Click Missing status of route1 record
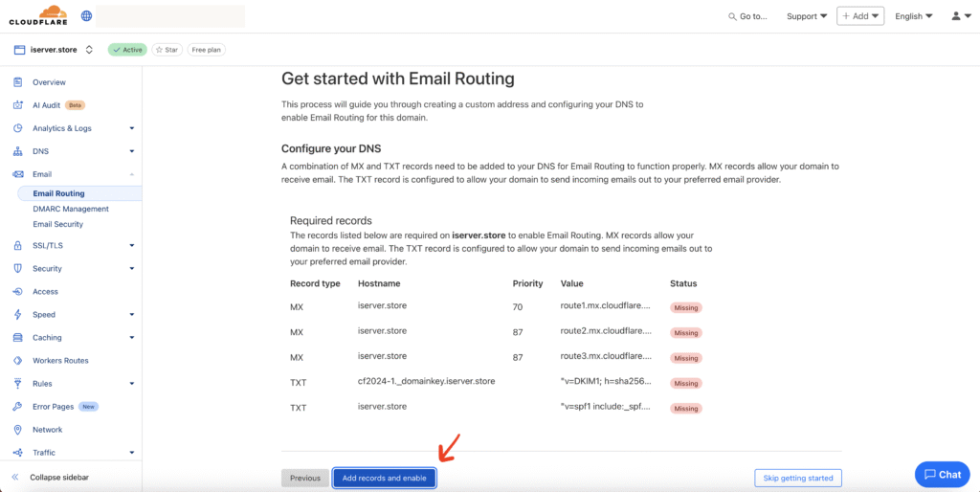This screenshot has height=492, width=980. click(x=686, y=307)
